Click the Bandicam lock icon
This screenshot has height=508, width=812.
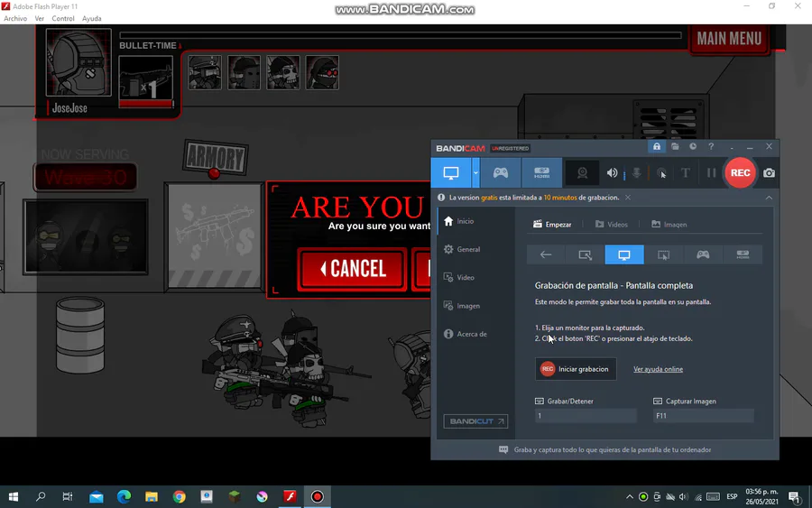pyautogui.click(x=656, y=146)
